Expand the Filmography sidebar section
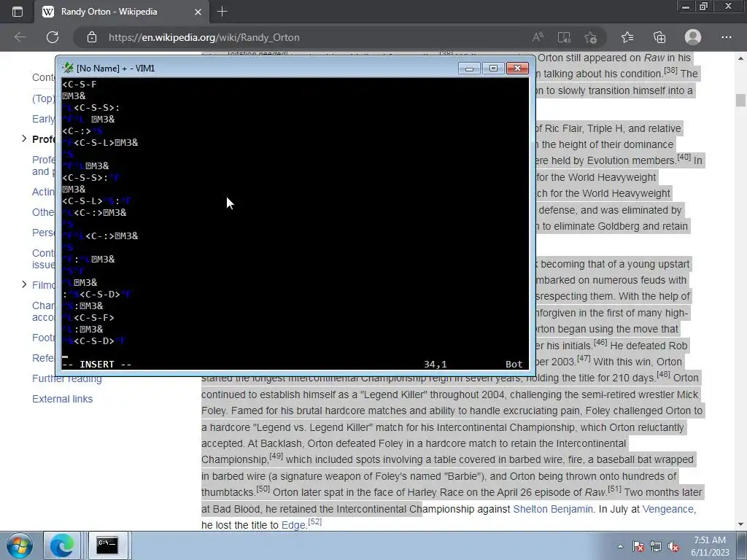The width and height of the screenshot is (747, 560). point(24,284)
